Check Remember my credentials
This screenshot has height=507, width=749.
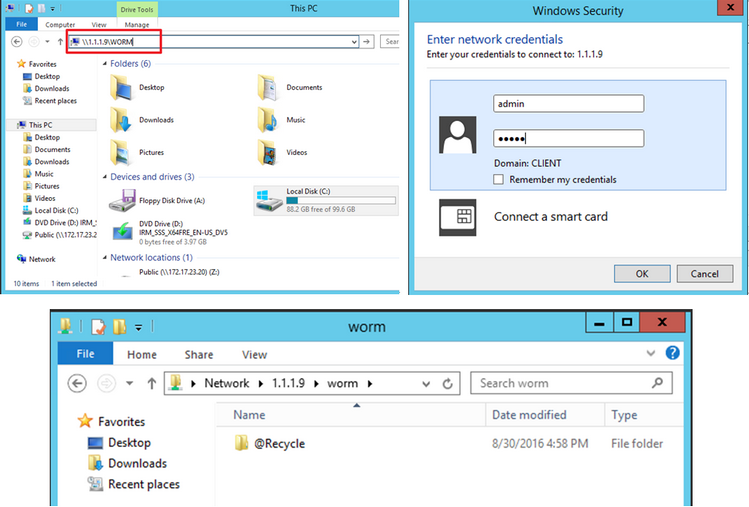click(498, 179)
